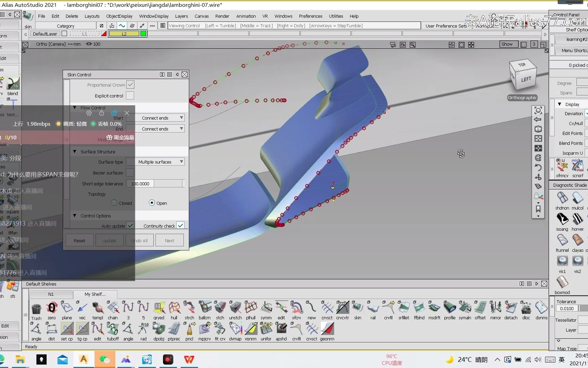Select the L2 yellow layer swatch
Image resolution: width=588 pixels, height=368 pixels.
(x=124, y=33)
